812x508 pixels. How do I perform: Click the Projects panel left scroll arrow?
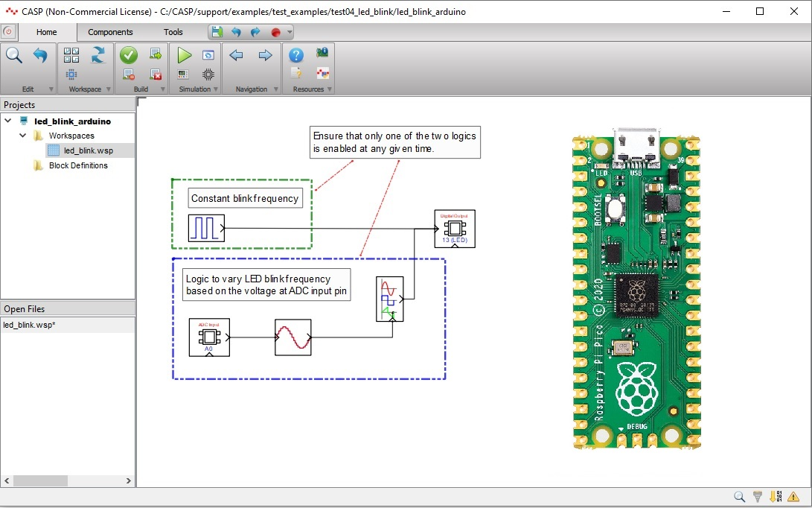click(7, 480)
